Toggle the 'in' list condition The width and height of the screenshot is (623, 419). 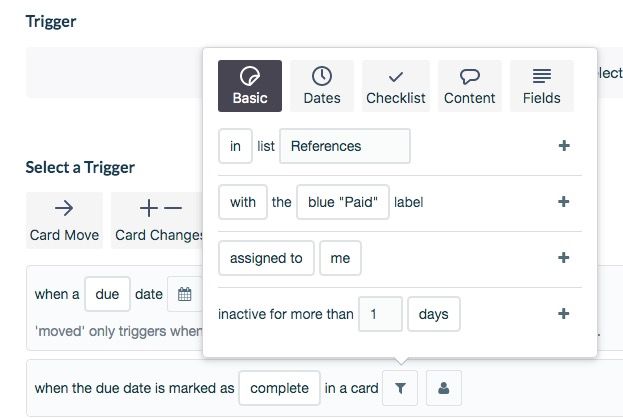click(235, 146)
